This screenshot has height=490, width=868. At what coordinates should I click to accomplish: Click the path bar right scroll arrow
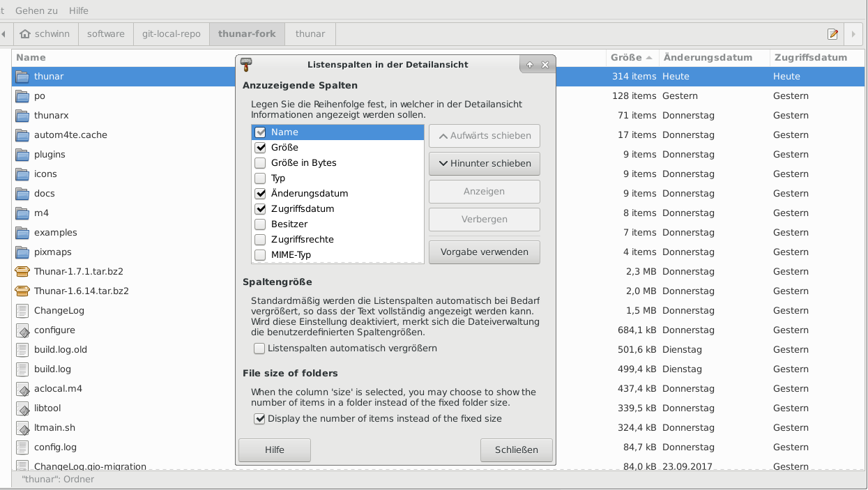click(x=853, y=34)
